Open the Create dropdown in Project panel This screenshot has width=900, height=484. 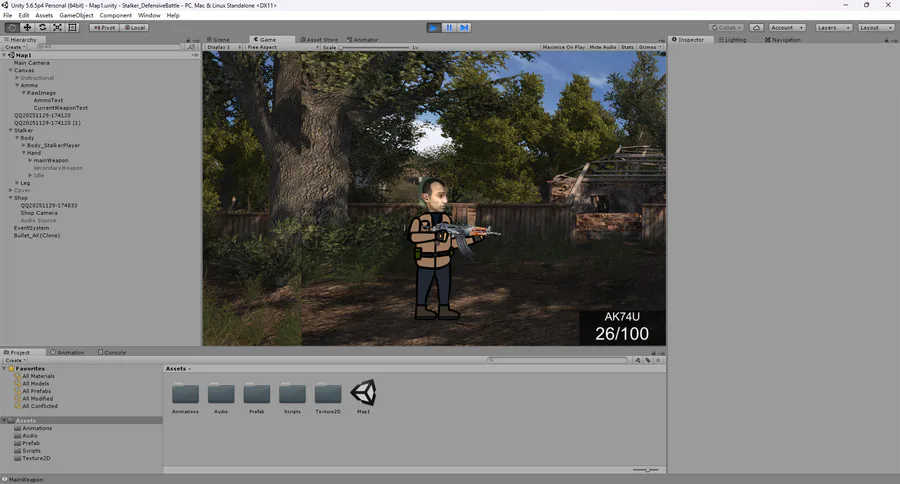[15, 361]
